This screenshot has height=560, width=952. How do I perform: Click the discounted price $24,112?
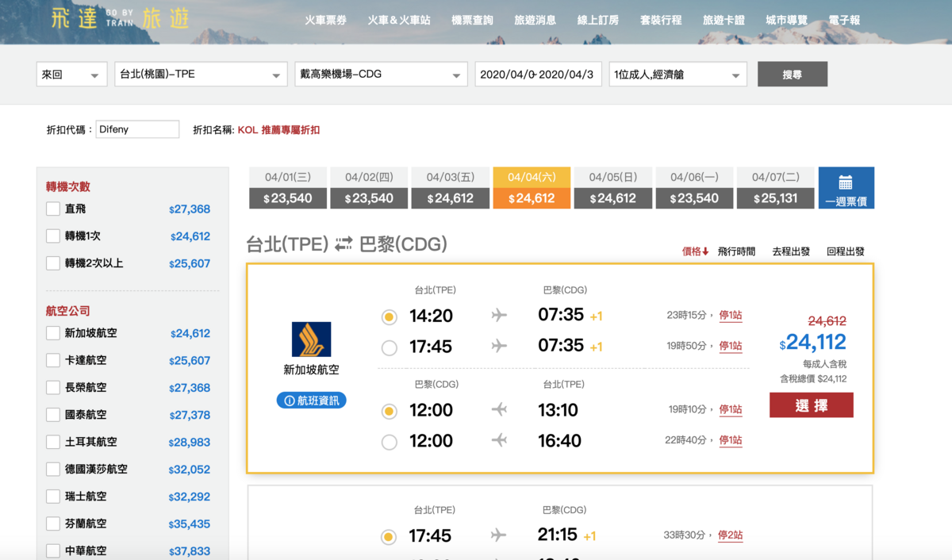point(813,342)
